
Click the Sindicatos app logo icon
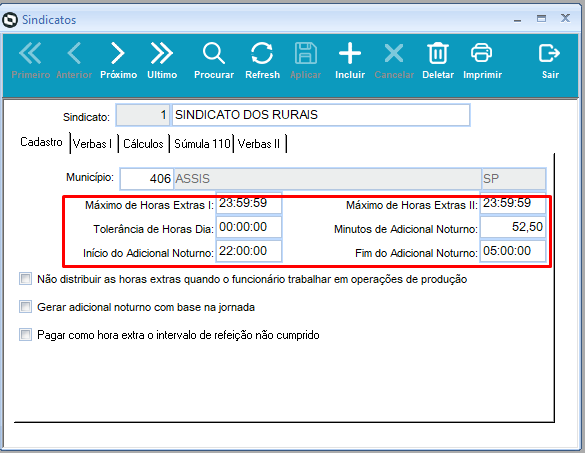tap(10, 20)
